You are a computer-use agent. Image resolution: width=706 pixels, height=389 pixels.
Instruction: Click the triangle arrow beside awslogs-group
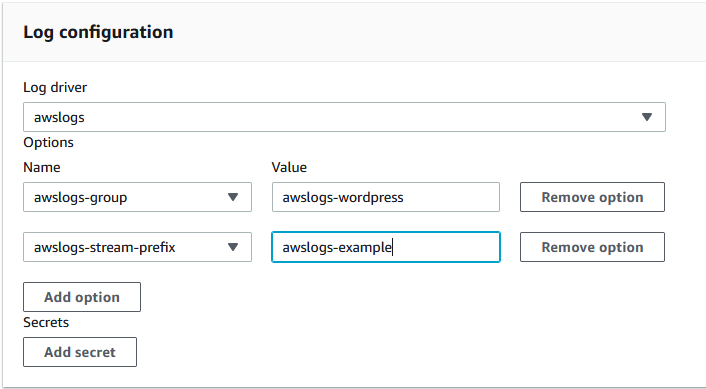(x=233, y=197)
